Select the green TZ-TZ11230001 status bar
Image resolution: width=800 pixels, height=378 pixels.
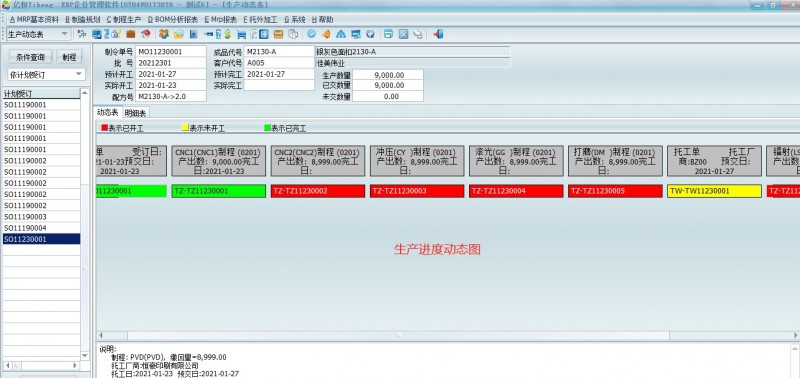coord(218,191)
